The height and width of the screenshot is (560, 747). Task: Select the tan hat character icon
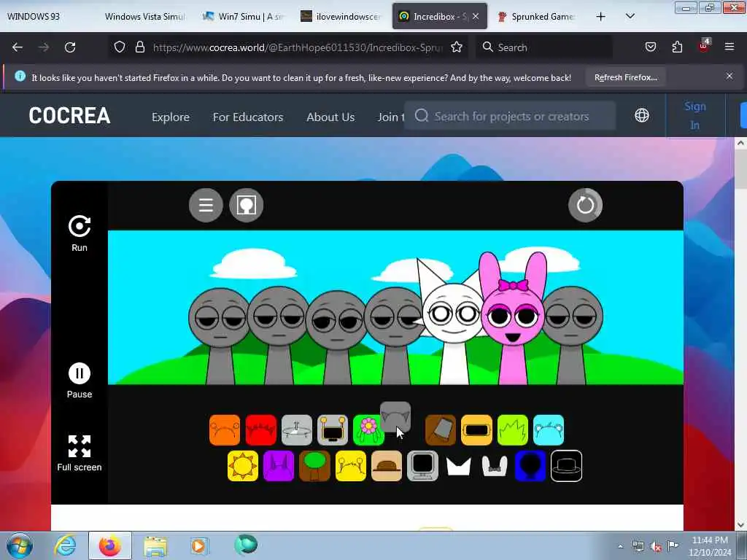(387, 466)
